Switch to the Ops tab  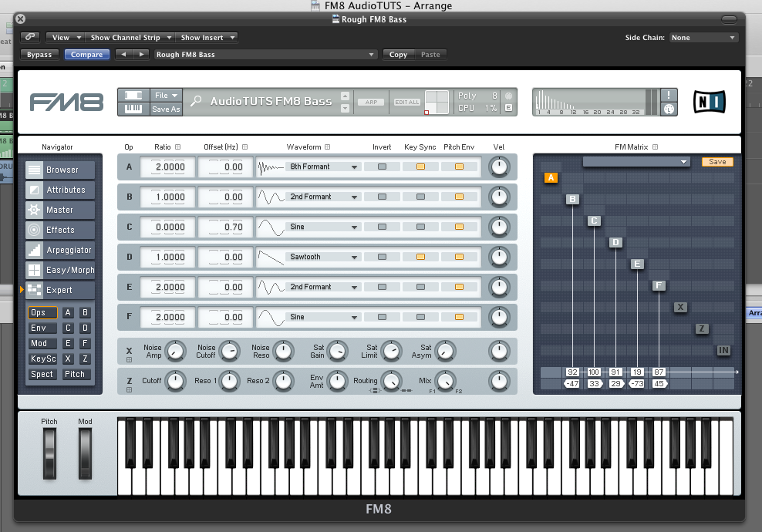pyautogui.click(x=42, y=312)
